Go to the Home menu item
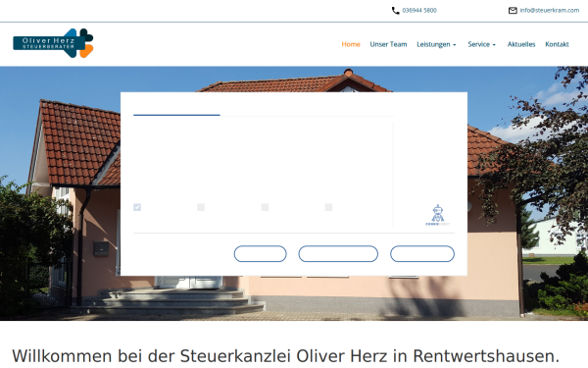This screenshot has height=368, width=588. click(x=351, y=44)
